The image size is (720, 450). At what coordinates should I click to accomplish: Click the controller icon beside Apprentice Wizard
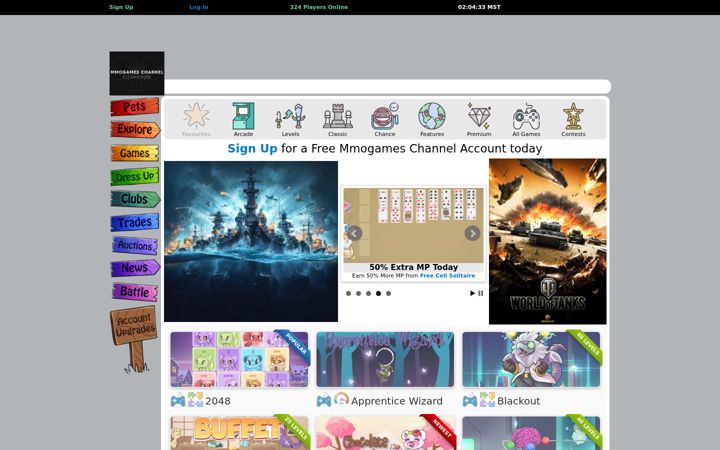click(324, 401)
